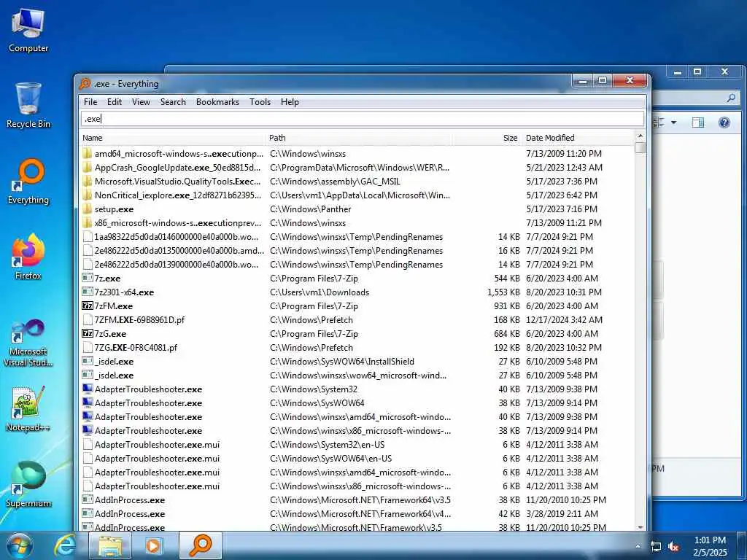The width and height of the screenshot is (747, 560).
Task: Open the Bookmarks menu
Action: 217,102
